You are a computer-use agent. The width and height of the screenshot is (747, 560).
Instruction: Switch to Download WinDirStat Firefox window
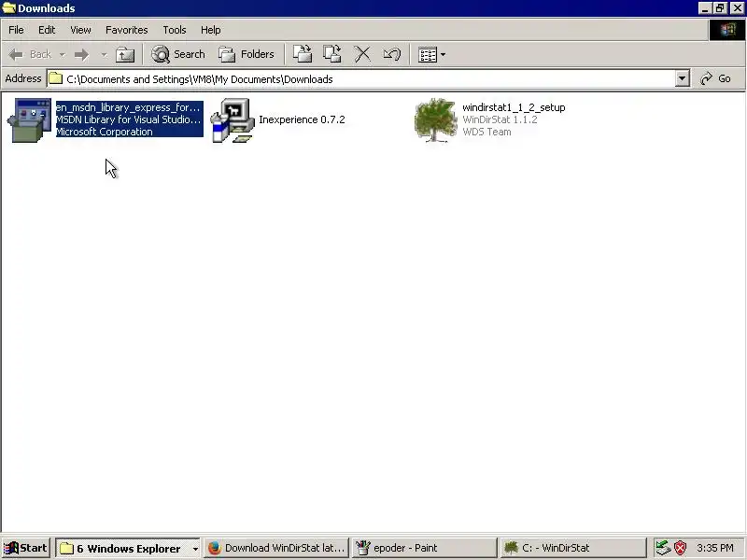click(x=276, y=548)
